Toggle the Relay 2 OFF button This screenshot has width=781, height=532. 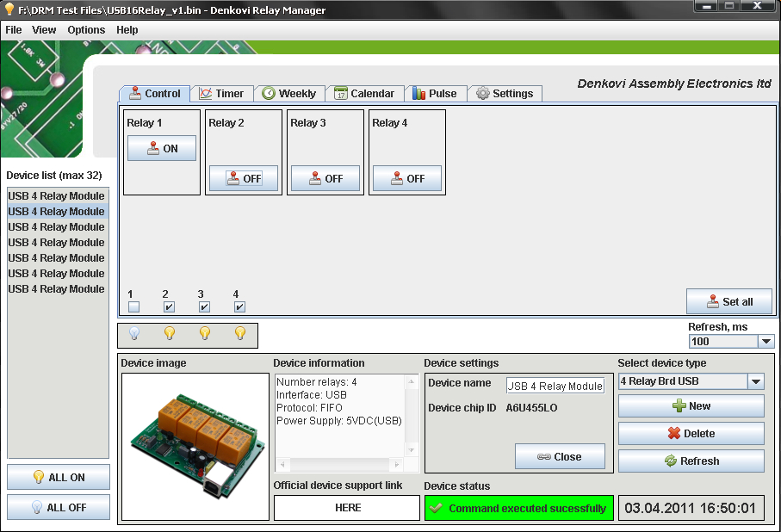pos(244,178)
